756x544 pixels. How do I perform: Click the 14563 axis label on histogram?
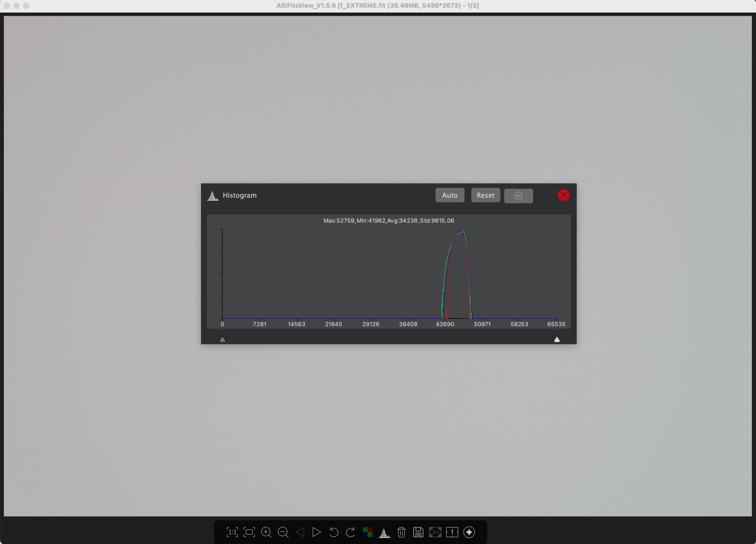296,324
